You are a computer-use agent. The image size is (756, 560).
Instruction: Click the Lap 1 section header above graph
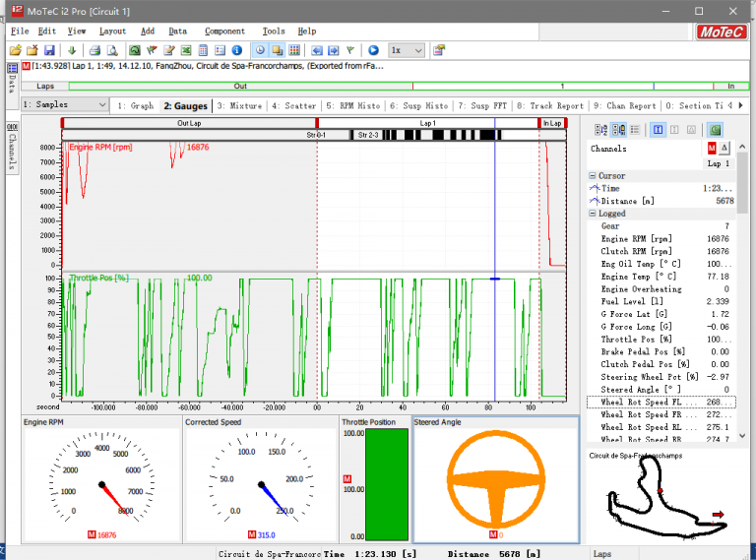(427, 123)
